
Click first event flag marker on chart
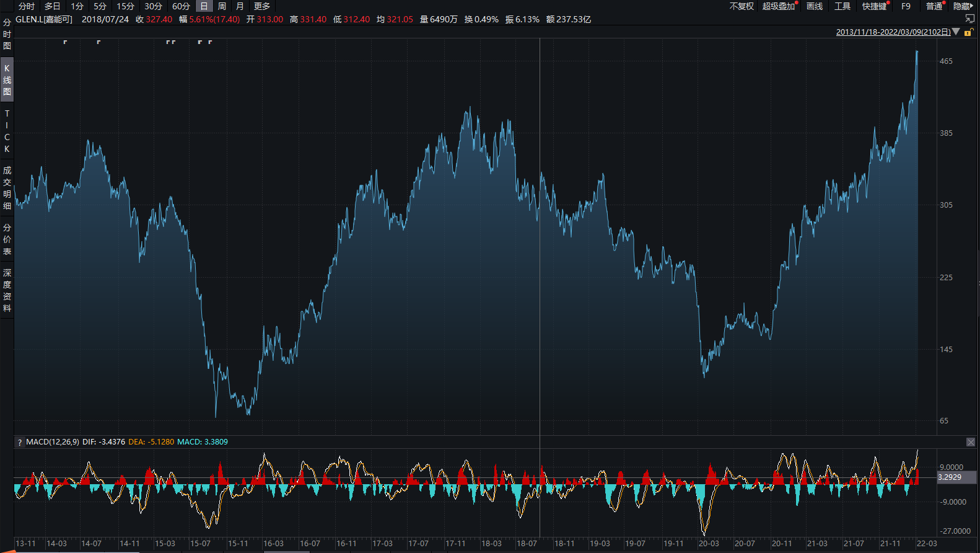click(x=65, y=42)
